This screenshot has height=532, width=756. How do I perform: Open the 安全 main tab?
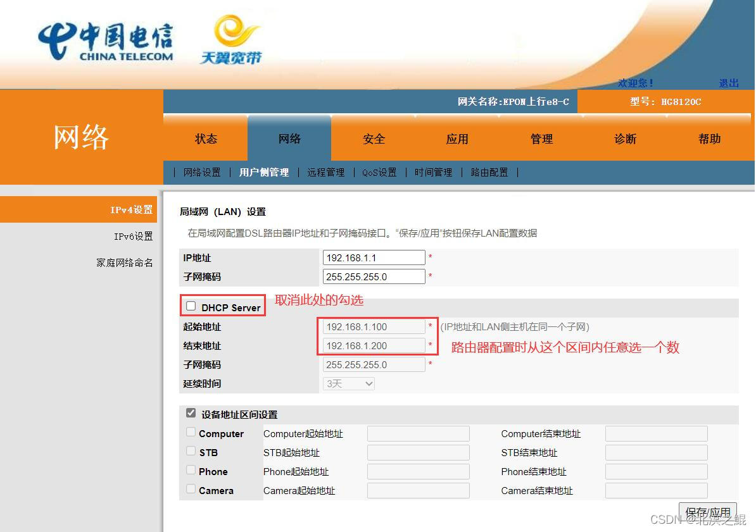coord(374,139)
